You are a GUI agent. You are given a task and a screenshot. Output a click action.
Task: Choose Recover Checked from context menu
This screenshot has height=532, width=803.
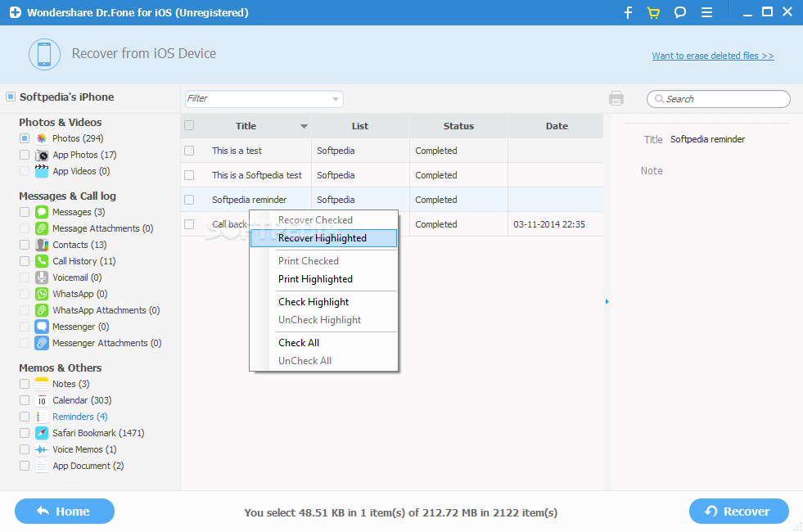coord(323,220)
